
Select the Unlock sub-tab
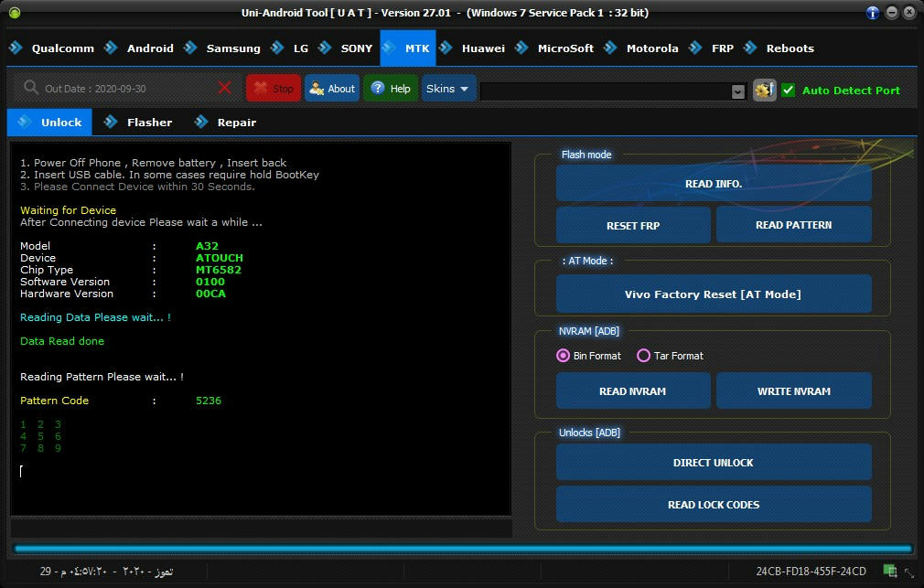[x=49, y=123]
